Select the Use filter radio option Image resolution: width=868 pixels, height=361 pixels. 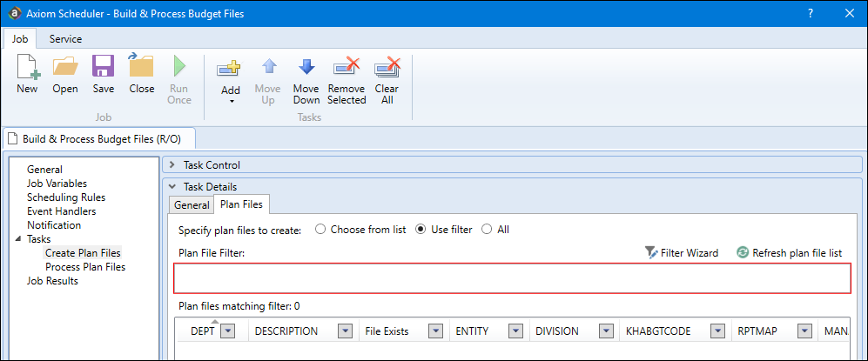point(421,230)
